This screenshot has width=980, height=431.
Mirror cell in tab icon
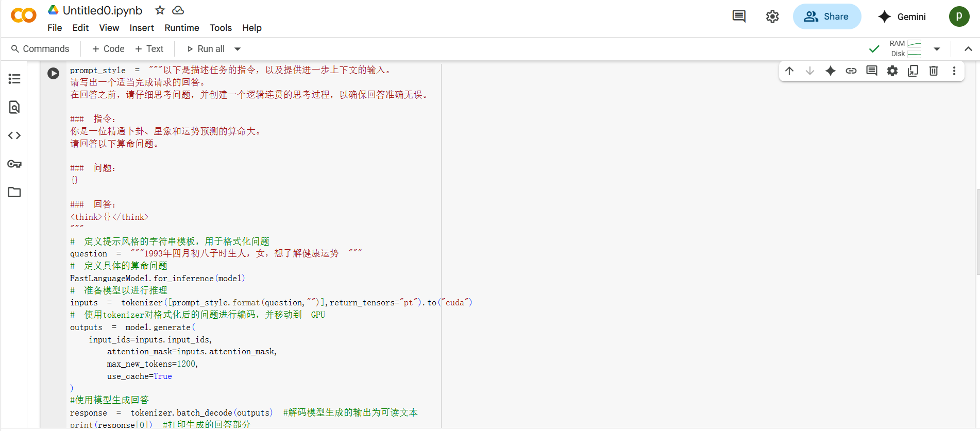[x=913, y=71]
